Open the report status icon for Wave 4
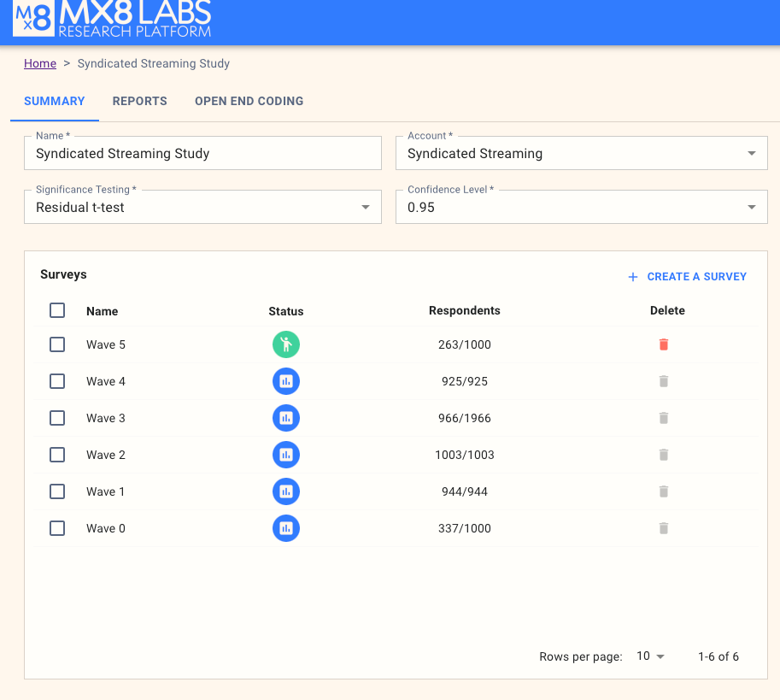The height and width of the screenshot is (700, 780). click(x=286, y=381)
